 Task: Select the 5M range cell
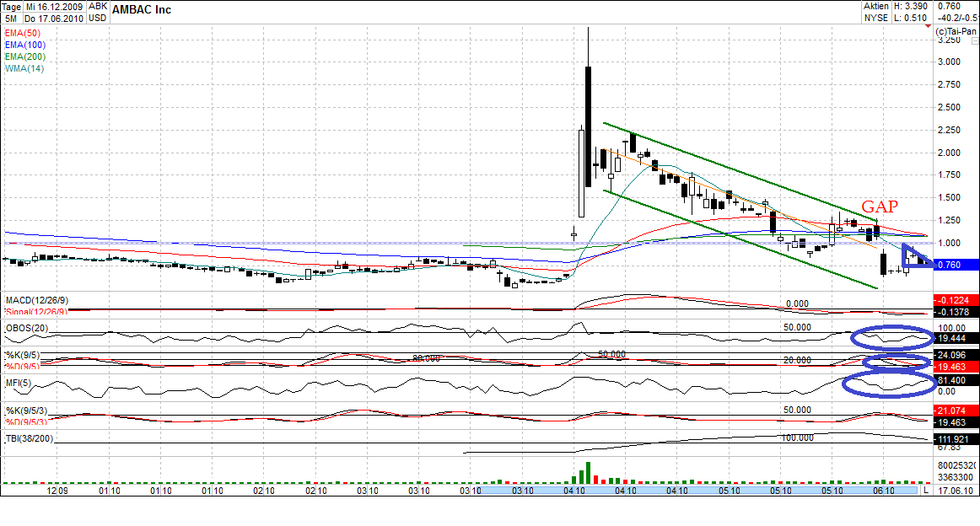click(x=11, y=19)
